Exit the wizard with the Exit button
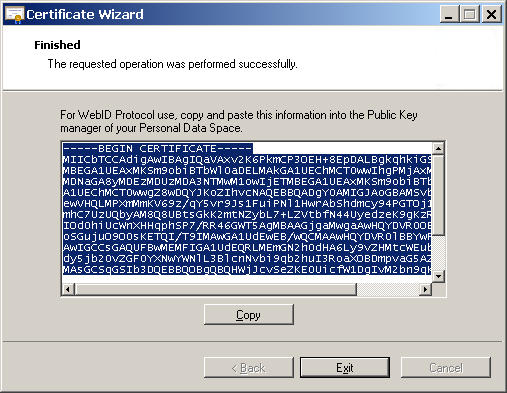 click(x=345, y=368)
